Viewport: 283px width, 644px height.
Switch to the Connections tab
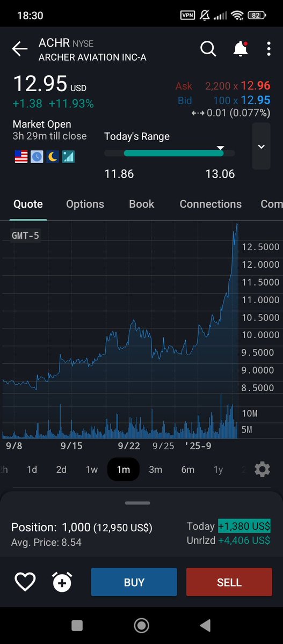pos(211,204)
